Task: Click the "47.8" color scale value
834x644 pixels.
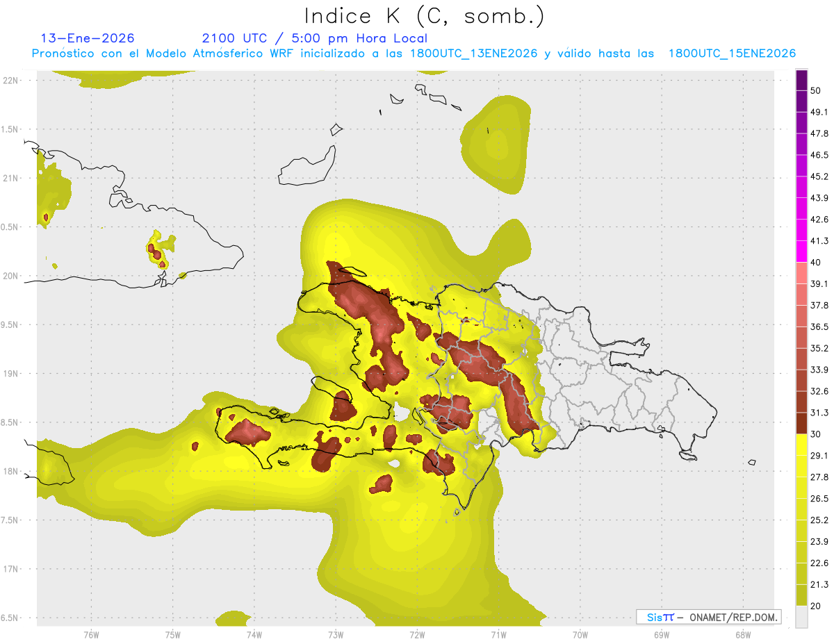Action: 819,134
